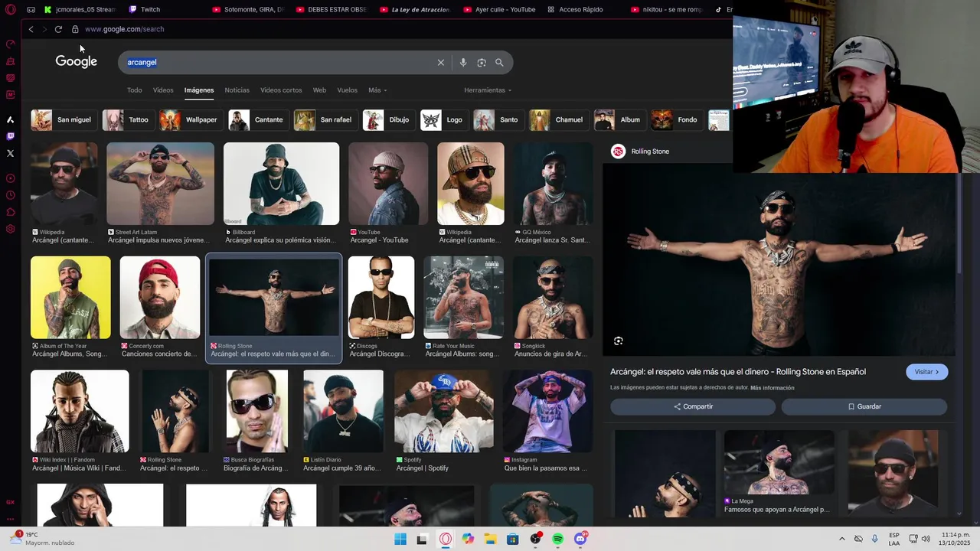Viewport: 980px width, 551px height.
Task: Open the La Mega related image thumbnail
Action: pyautogui.click(x=779, y=463)
